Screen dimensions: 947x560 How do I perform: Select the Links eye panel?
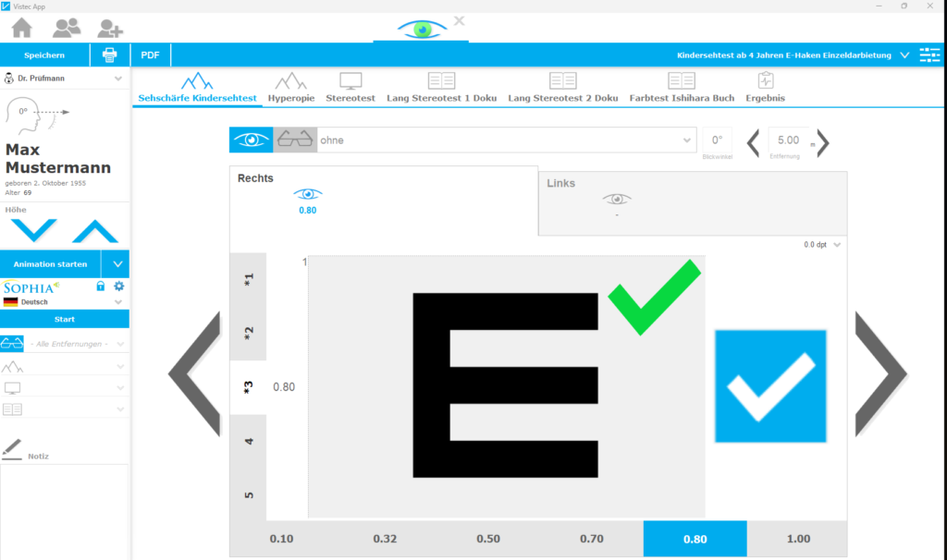(693, 203)
